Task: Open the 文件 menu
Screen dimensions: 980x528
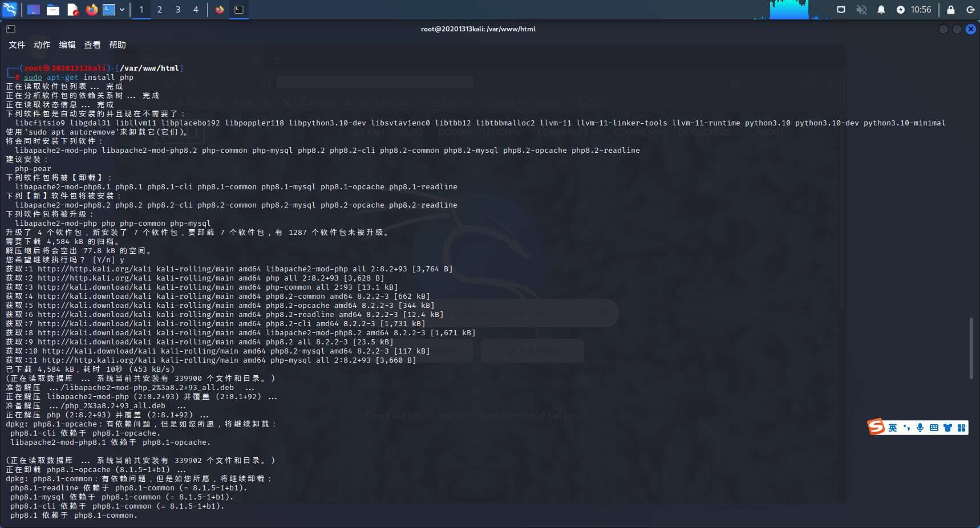Action: pos(17,45)
